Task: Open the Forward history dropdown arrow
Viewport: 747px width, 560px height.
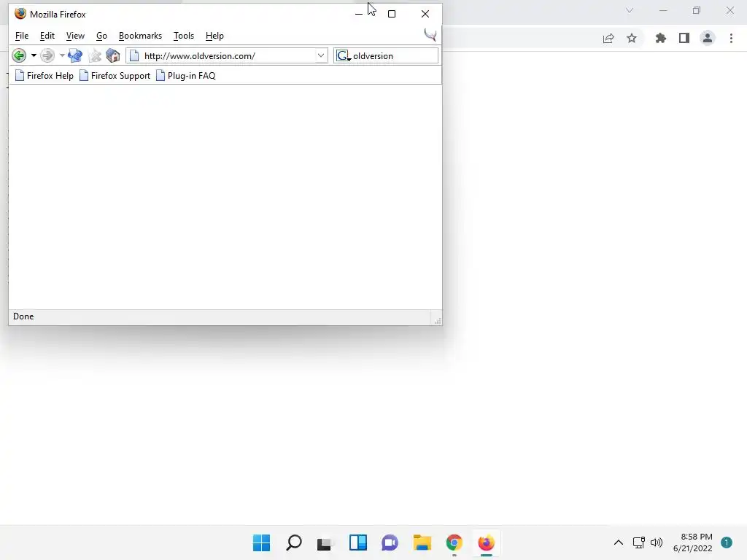Action: (x=62, y=55)
